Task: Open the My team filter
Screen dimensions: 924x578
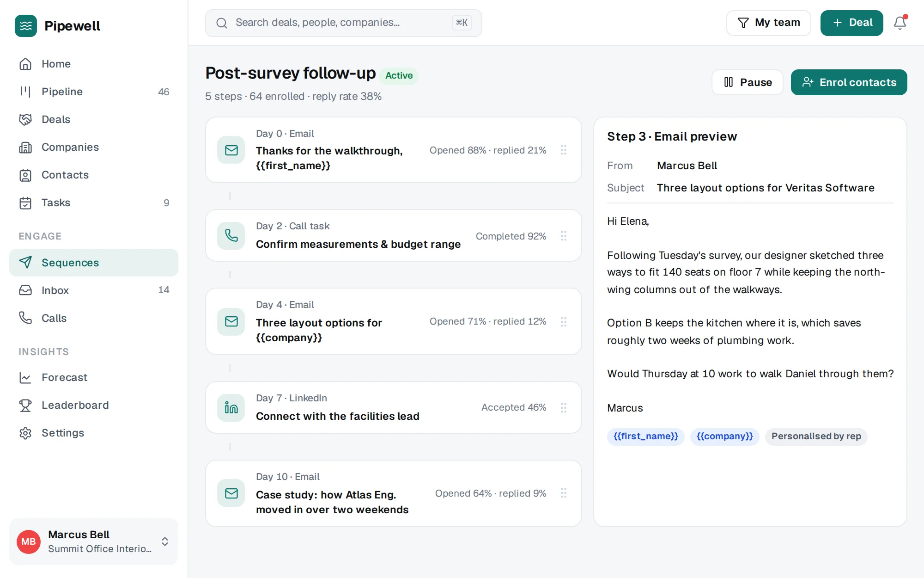Action: point(769,23)
